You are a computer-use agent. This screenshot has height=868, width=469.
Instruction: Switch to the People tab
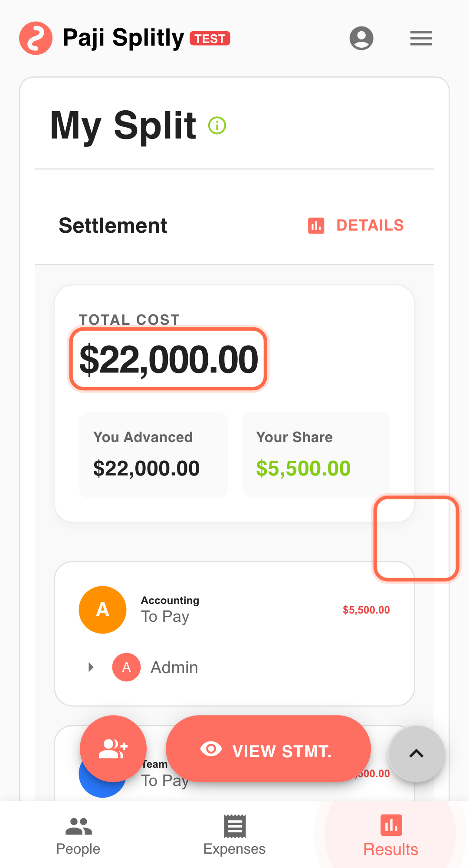click(x=78, y=836)
